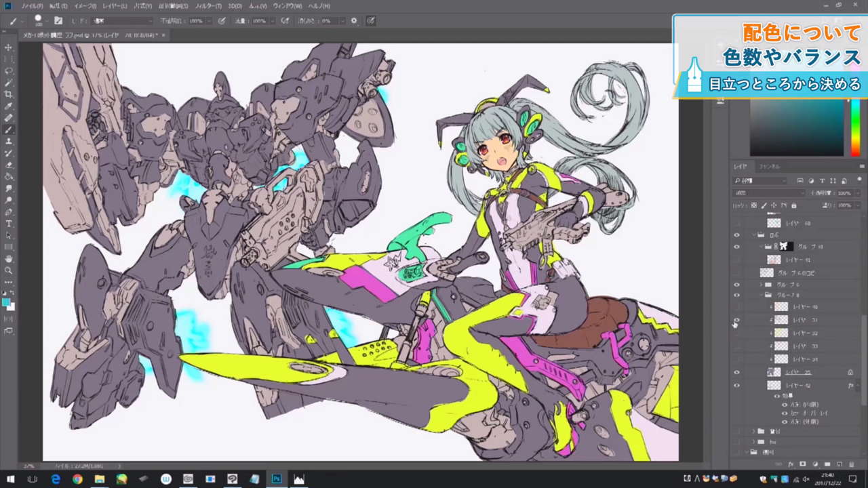868x488 pixels.
Task: Open Chrome from the Windows taskbar
Action: pos(77,479)
